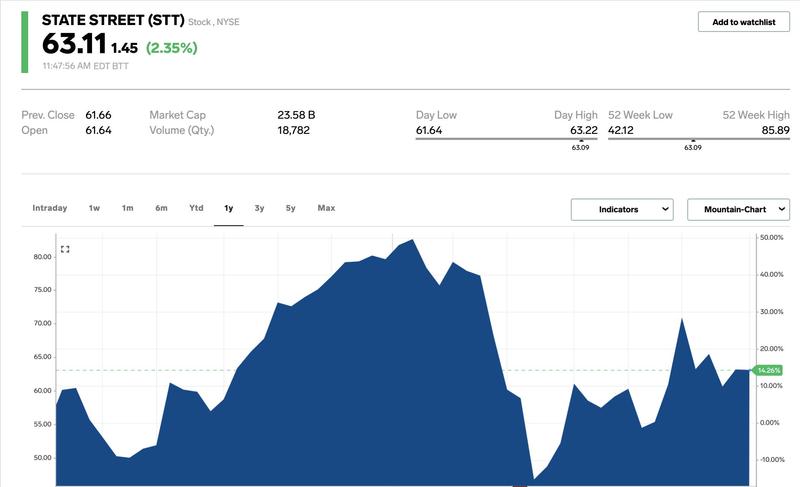This screenshot has width=800, height=487.
Task: Show the Max history chart
Action: pos(327,208)
